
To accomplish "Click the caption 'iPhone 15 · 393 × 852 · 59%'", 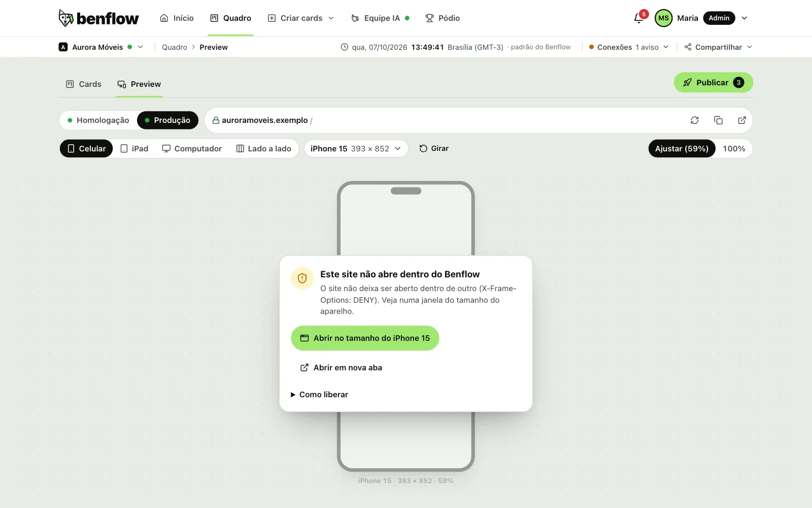I will point(406,481).
